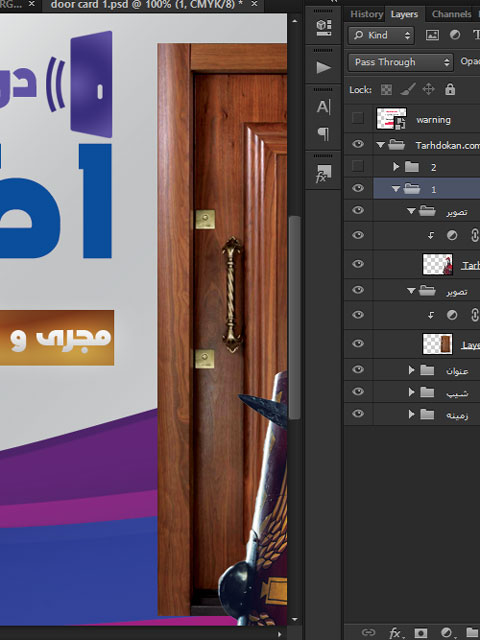Viewport: 480px width, 640px height.
Task: Click Lock position move icon
Action: [x=429, y=89]
